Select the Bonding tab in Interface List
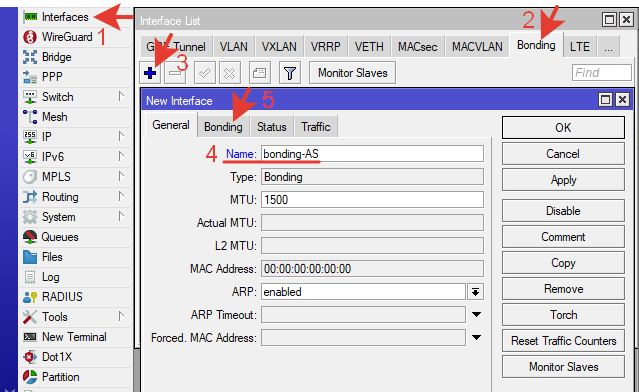The height and width of the screenshot is (392, 639). pos(536,45)
